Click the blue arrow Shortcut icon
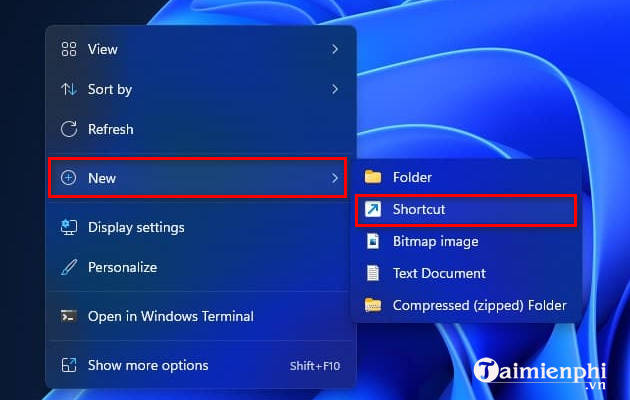630x400 pixels. [x=373, y=209]
